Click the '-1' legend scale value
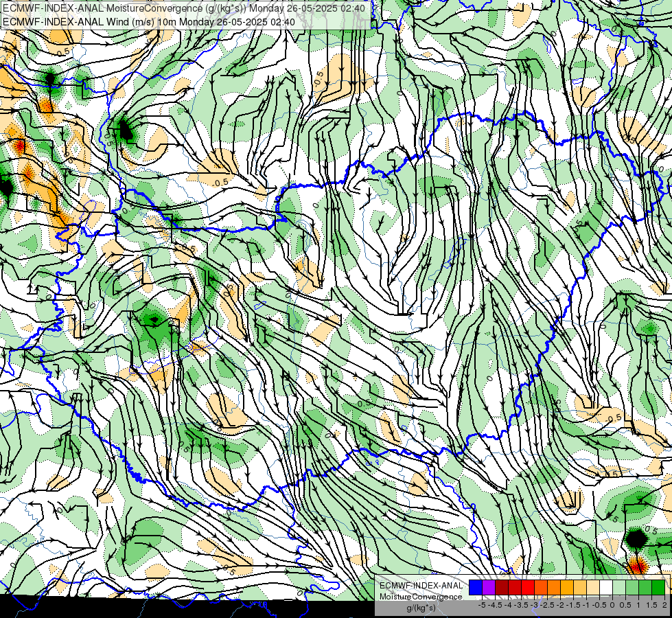Image resolution: width=672 pixels, height=618 pixels. (586, 605)
